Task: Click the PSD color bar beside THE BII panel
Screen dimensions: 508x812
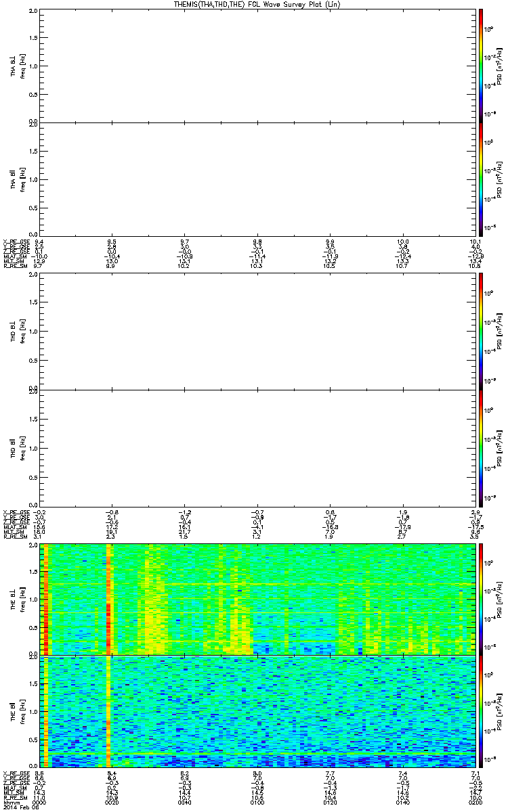Action: coord(480,710)
